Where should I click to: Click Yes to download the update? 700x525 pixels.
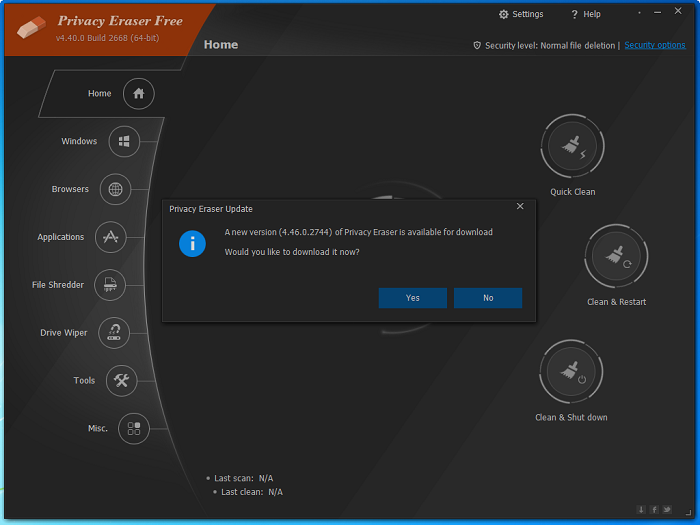pos(412,298)
